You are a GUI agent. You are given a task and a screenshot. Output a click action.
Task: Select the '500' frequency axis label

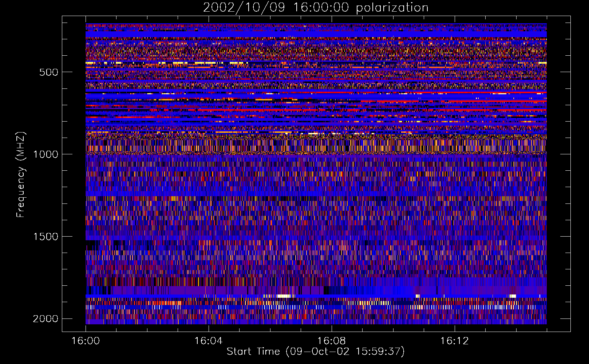(49, 72)
